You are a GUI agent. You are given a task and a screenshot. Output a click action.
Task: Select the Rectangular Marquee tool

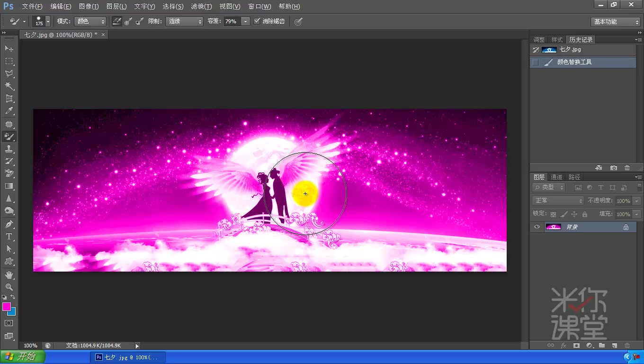point(9,61)
